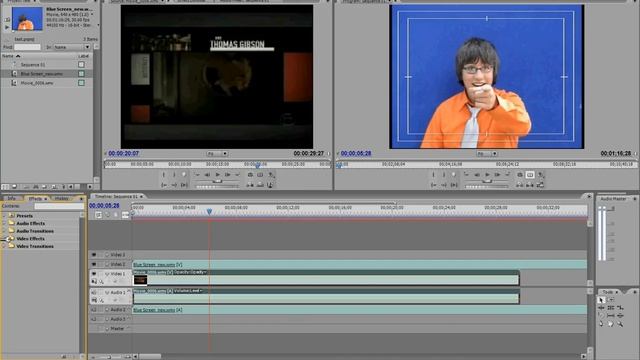The height and width of the screenshot is (360, 640).
Task: Click Extract button in the Program monitor
Action: [x=529, y=185]
